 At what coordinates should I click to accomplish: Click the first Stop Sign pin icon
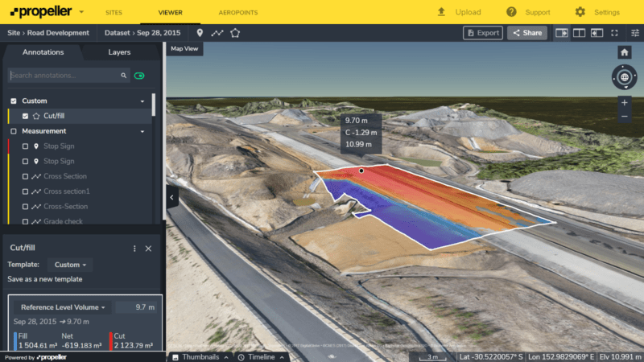[36, 146]
